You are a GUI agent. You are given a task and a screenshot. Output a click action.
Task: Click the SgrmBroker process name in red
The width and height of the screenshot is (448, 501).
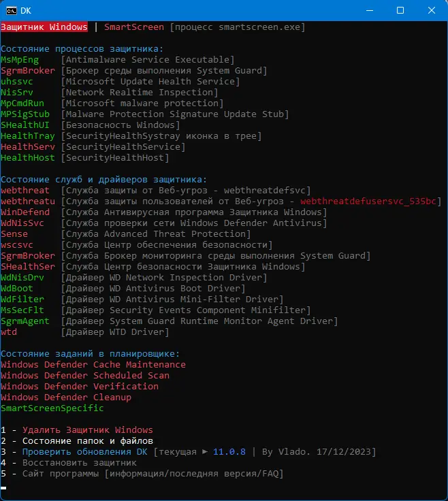28,71
